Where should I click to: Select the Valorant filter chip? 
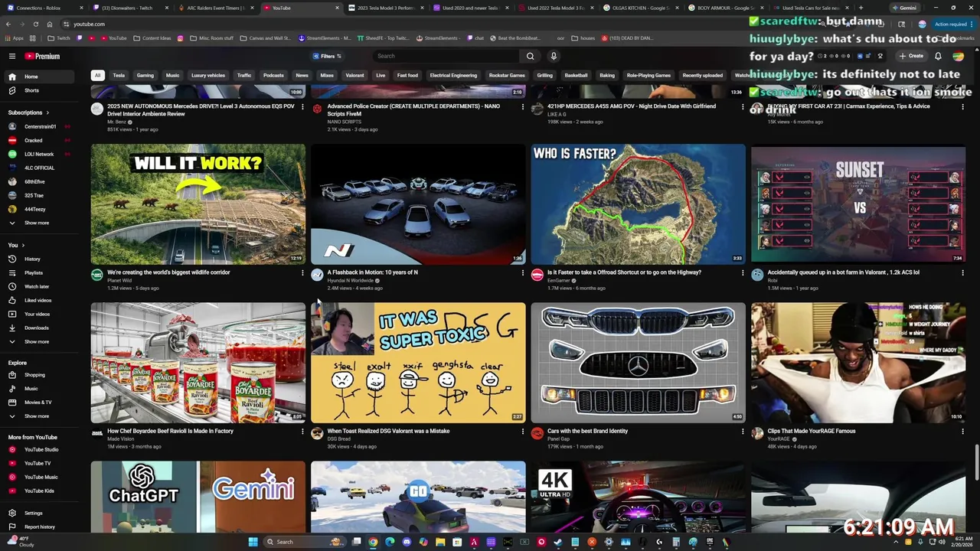coord(354,75)
